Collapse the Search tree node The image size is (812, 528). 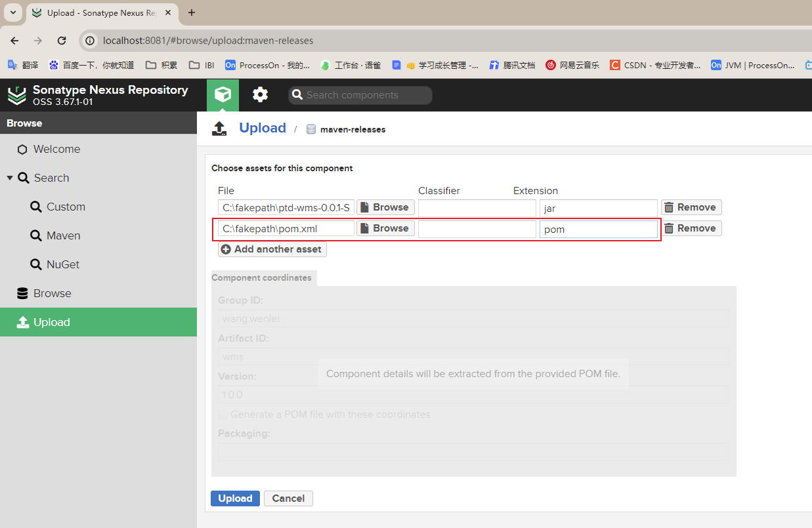click(10, 178)
